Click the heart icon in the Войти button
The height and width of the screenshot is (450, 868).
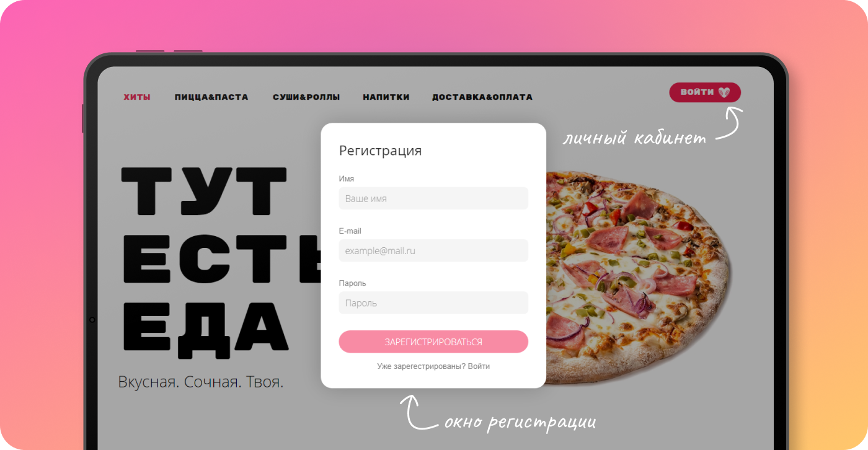[724, 92]
